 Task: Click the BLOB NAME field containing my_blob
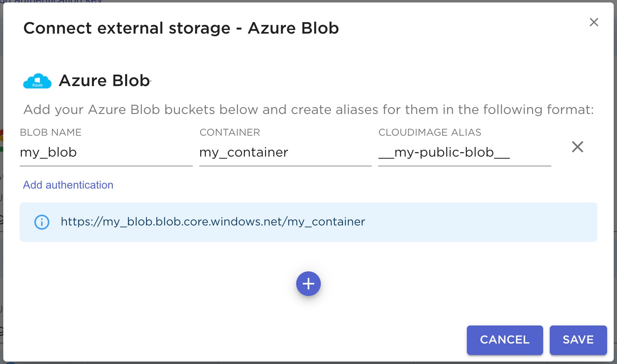click(106, 152)
